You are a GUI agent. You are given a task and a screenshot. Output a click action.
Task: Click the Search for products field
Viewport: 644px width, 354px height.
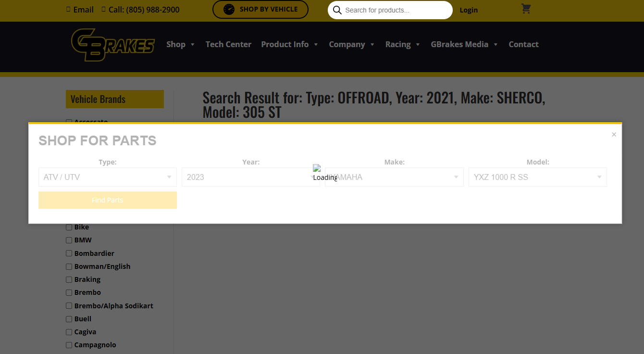(x=395, y=10)
